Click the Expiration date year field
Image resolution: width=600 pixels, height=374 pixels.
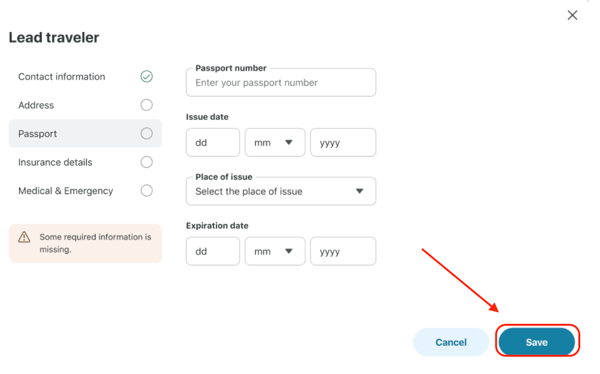[x=343, y=252]
